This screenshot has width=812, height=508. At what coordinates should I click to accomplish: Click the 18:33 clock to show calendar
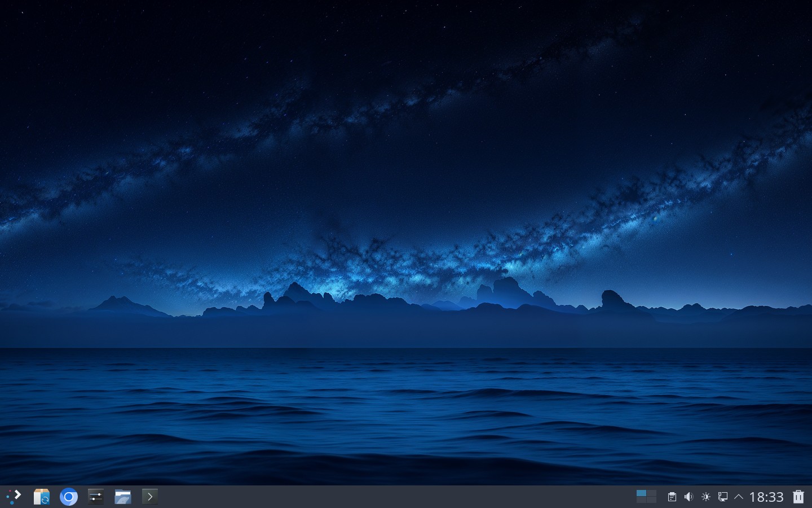coord(766,497)
